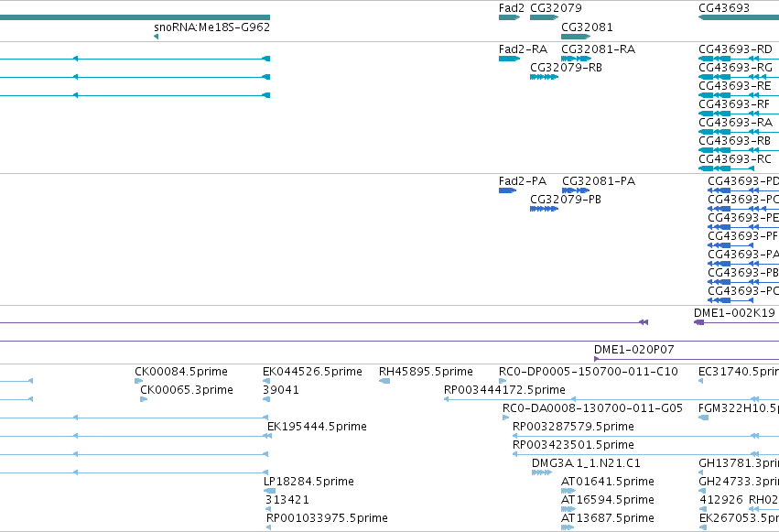Click the CK00065.3prime EST label
779x532 pixels.
pos(187,390)
